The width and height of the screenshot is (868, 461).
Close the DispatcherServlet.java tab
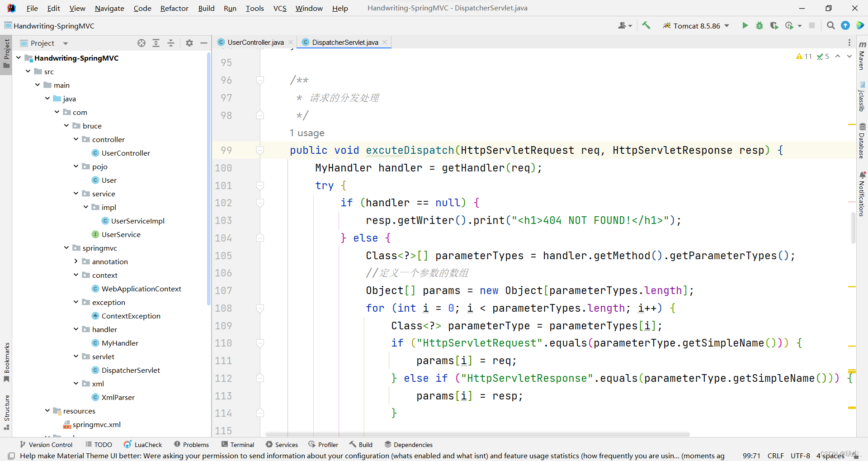(385, 43)
